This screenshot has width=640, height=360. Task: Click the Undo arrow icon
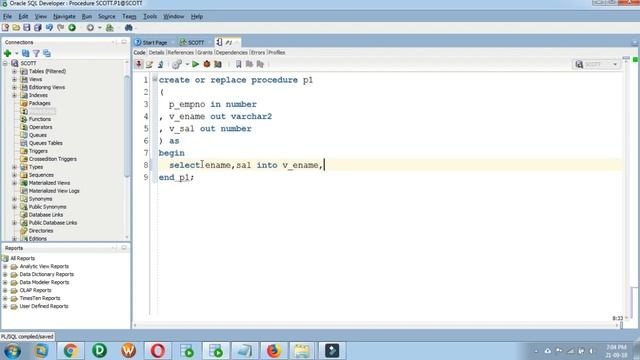click(x=49, y=28)
